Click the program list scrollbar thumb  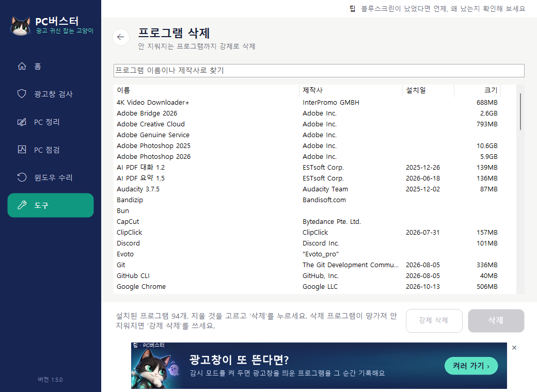point(520,111)
